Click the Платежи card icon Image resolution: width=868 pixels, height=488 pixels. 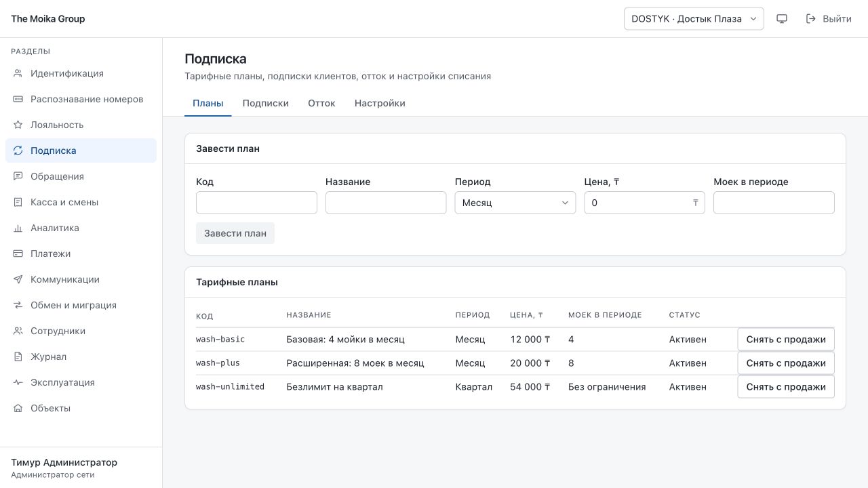(x=18, y=253)
